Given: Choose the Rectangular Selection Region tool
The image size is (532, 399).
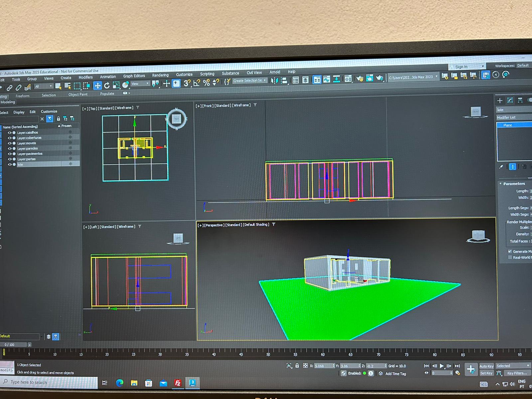Looking at the screenshot, I should pyautogui.click(x=77, y=86).
